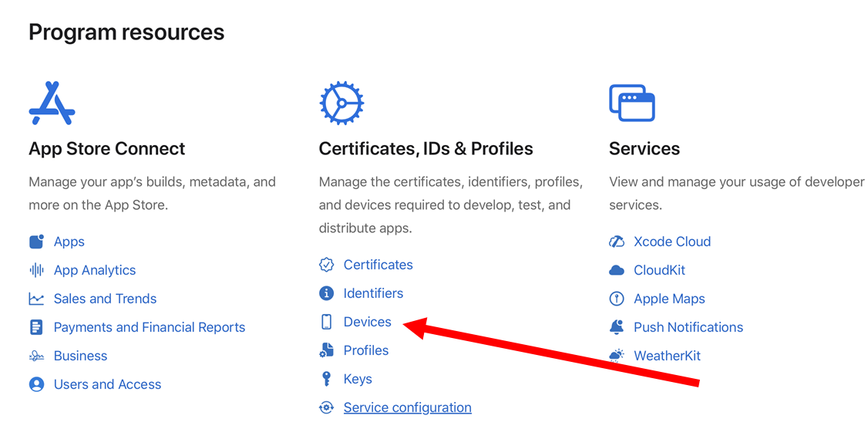
Task: Open the Apple Maps link
Action: (x=669, y=299)
